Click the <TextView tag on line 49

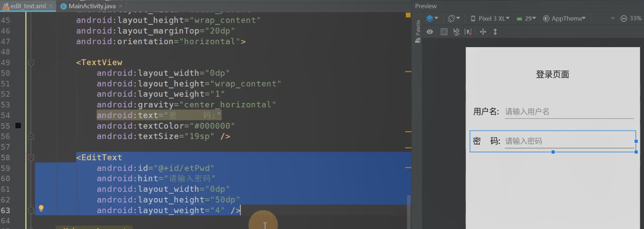[99, 63]
